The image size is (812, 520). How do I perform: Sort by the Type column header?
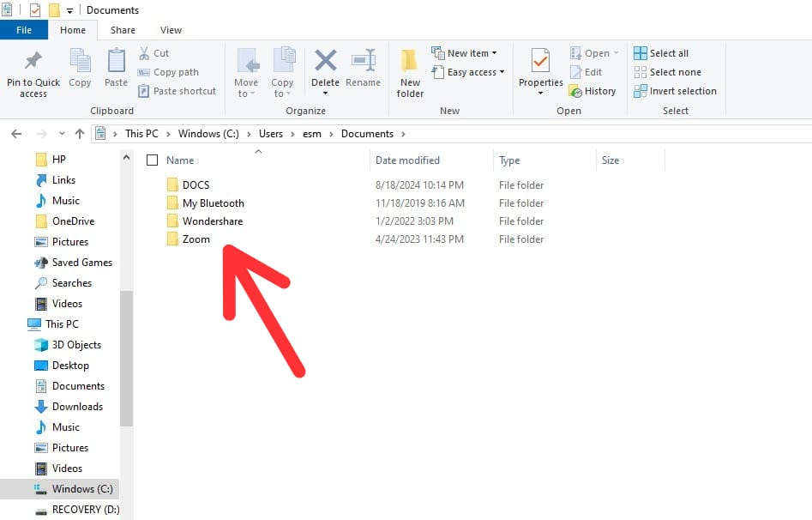544,160
